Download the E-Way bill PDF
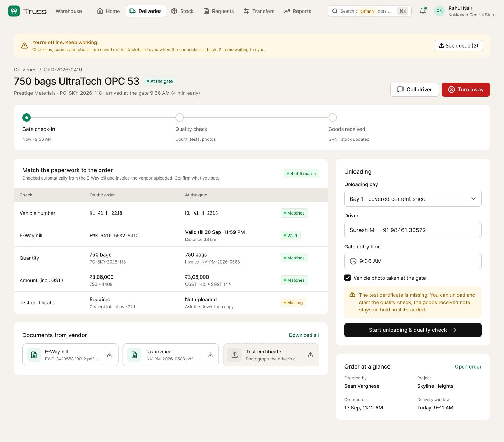Image resolution: width=504 pixels, height=442 pixels. pyautogui.click(x=110, y=355)
